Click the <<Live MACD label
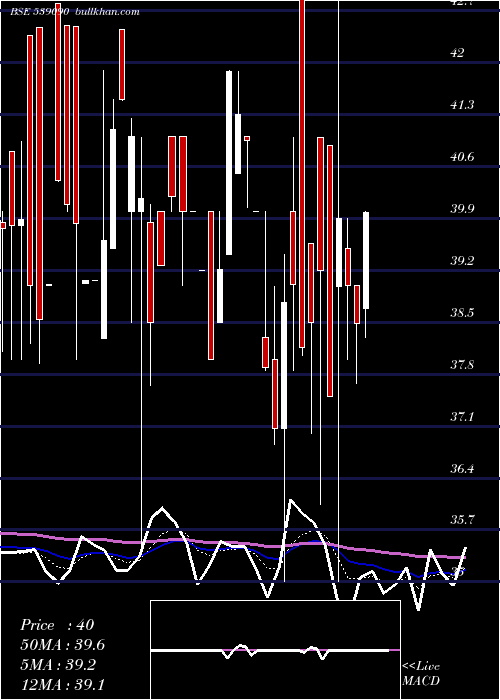 click(421, 673)
